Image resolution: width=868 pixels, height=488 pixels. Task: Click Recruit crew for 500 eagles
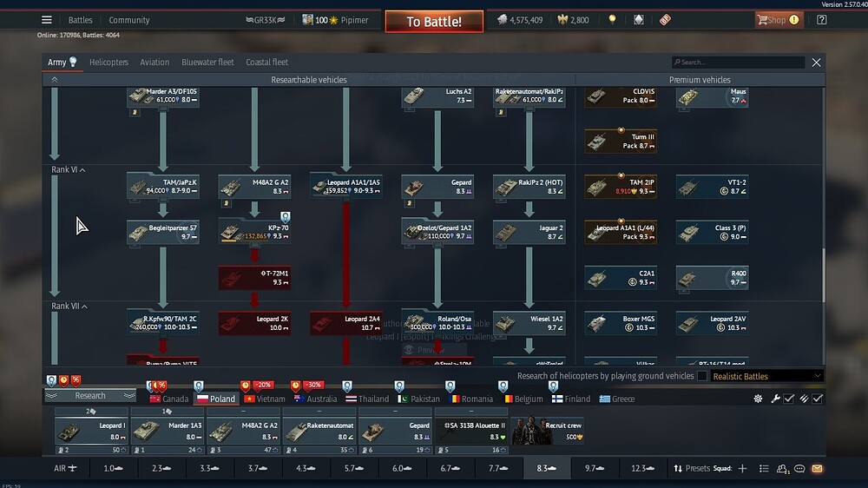point(548,431)
